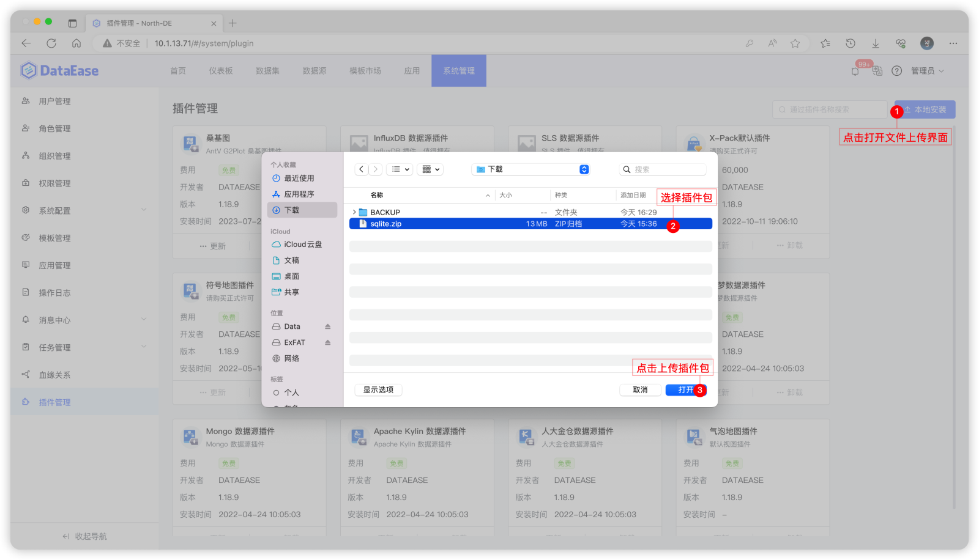
Task: Open the 数据源 nav tab
Action: click(x=315, y=71)
